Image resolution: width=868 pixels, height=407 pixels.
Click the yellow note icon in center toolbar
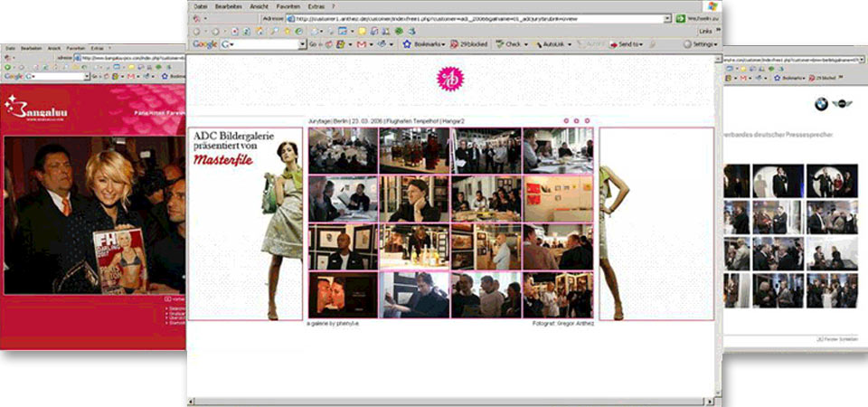pos(362,32)
